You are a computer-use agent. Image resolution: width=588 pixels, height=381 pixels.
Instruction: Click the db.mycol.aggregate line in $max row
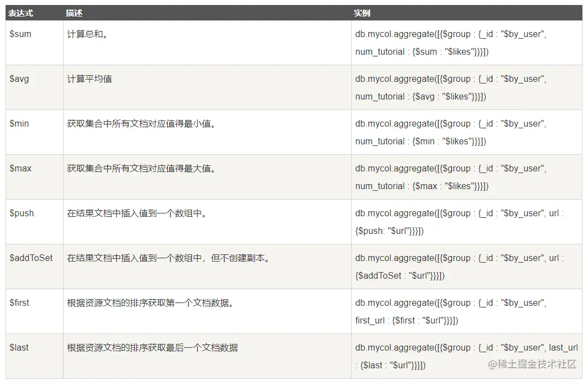(x=451, y=168)
